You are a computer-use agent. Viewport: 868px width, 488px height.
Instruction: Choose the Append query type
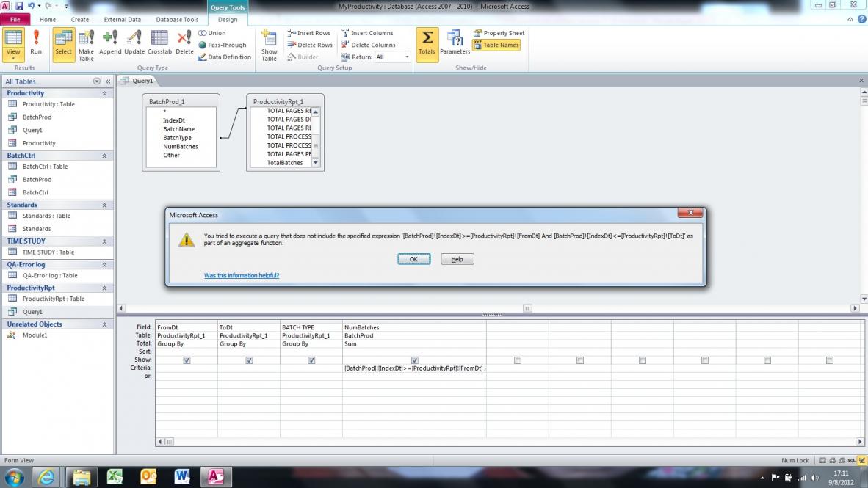[110, 43]
